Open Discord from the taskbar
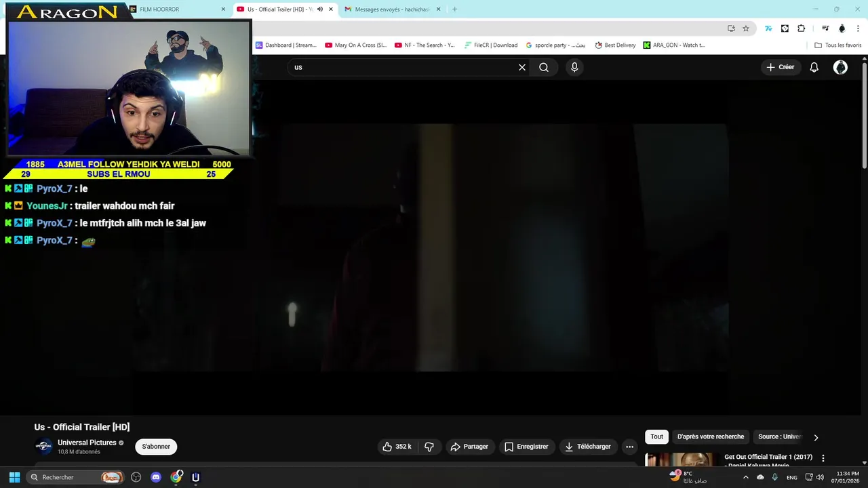The width and height of the screenshot is (868, 488). coord(156,477)
